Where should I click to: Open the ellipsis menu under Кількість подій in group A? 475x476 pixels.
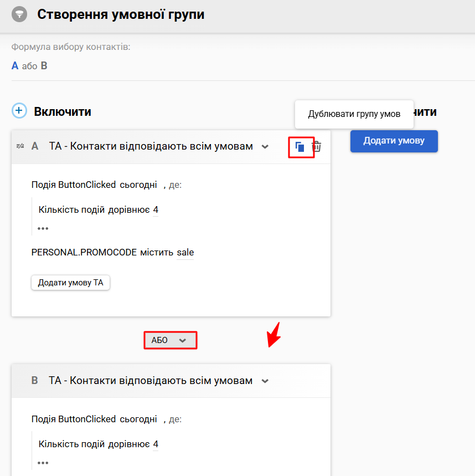(43, 228)
